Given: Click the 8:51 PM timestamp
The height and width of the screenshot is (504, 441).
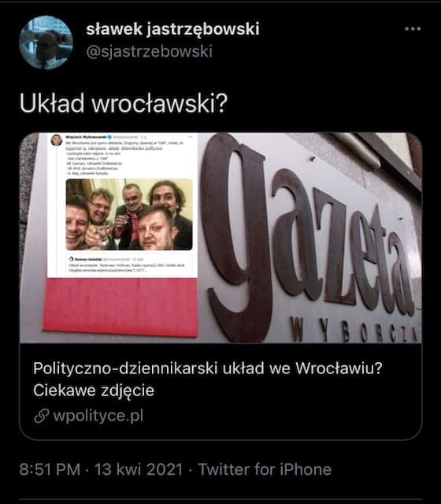Looking at the screenshot, I should [50, 469].
